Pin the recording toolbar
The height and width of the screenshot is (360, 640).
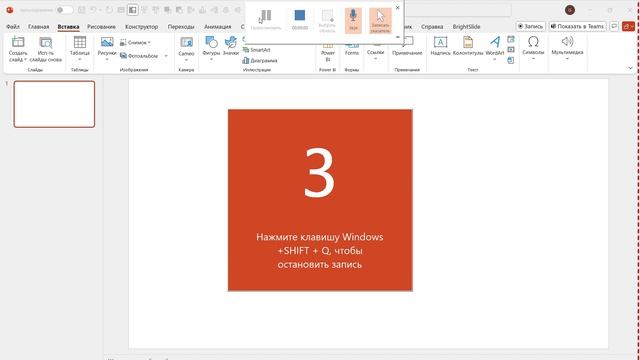click(x=398, y=37)
